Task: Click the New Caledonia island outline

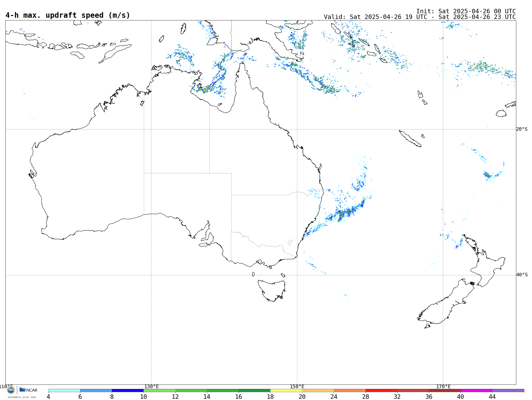Action: pos(410,138)
